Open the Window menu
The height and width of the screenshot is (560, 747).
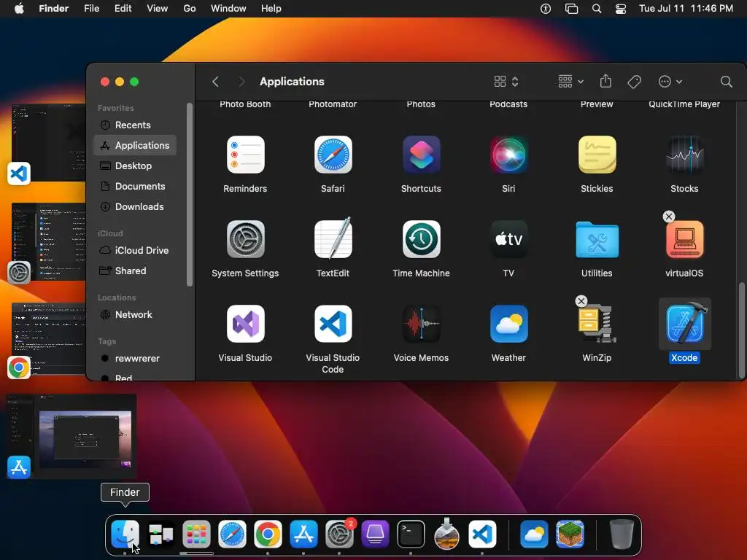click(228, 9)
